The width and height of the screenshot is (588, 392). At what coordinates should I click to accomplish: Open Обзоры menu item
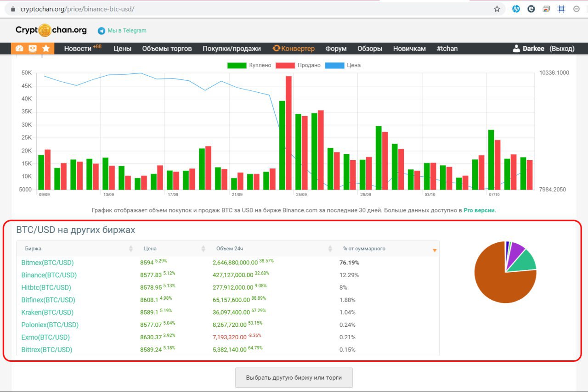tap(370, 48)
